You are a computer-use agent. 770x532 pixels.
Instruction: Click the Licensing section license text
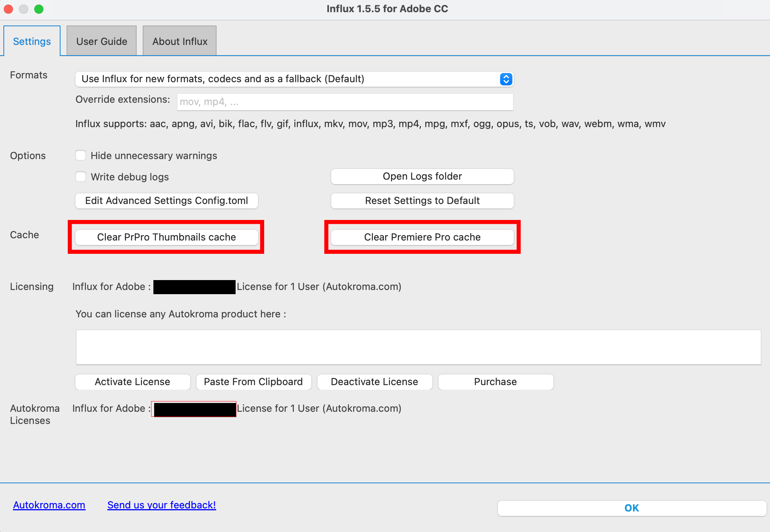click(x=237, y=287)
